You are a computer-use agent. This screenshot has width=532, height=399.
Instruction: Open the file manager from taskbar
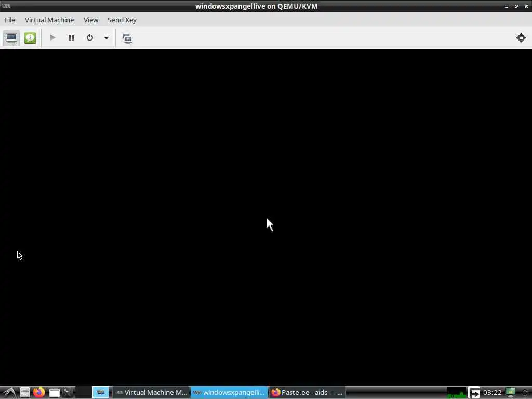(24, 393)
